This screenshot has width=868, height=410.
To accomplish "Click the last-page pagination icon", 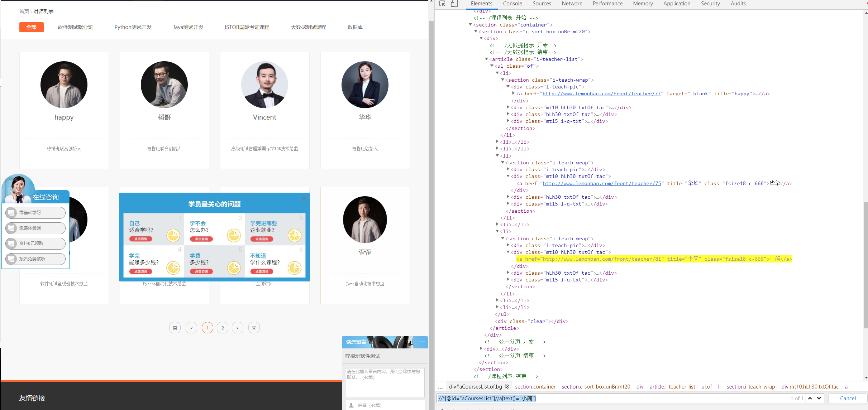I will (254, 328).
